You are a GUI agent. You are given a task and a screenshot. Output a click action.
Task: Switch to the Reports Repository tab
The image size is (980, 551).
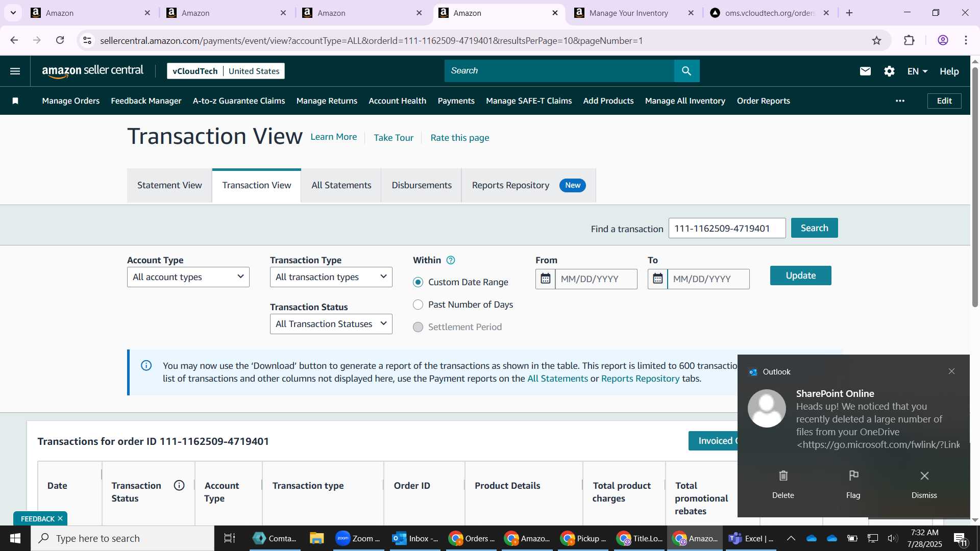click(529, 185)
